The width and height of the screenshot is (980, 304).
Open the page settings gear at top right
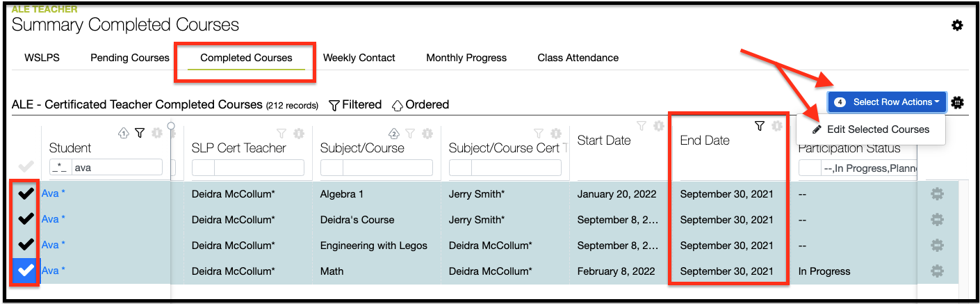click(957, 26)
